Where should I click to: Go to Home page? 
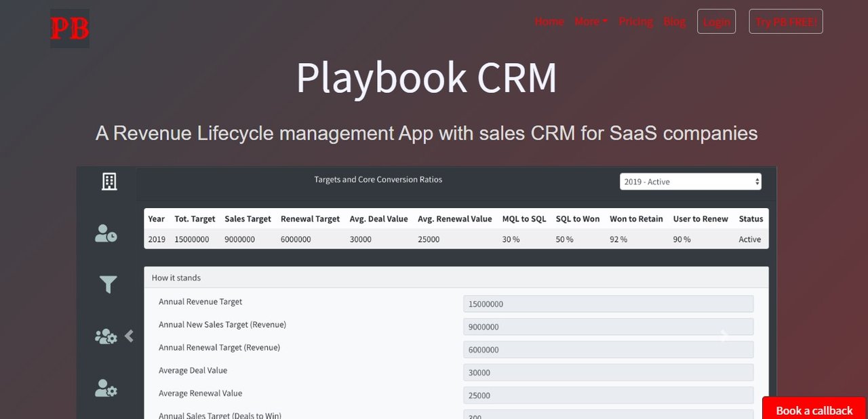click(x=549, y=22)
